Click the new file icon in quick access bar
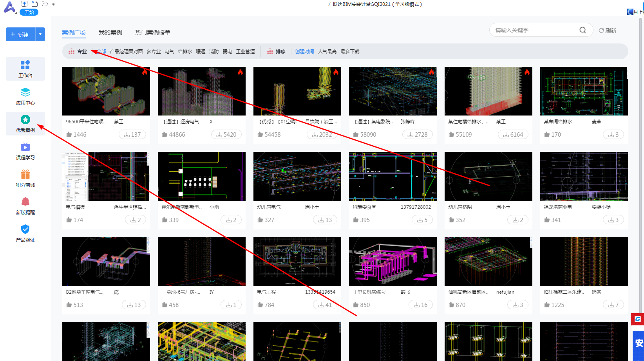644x361 pixels. point(34,4)
